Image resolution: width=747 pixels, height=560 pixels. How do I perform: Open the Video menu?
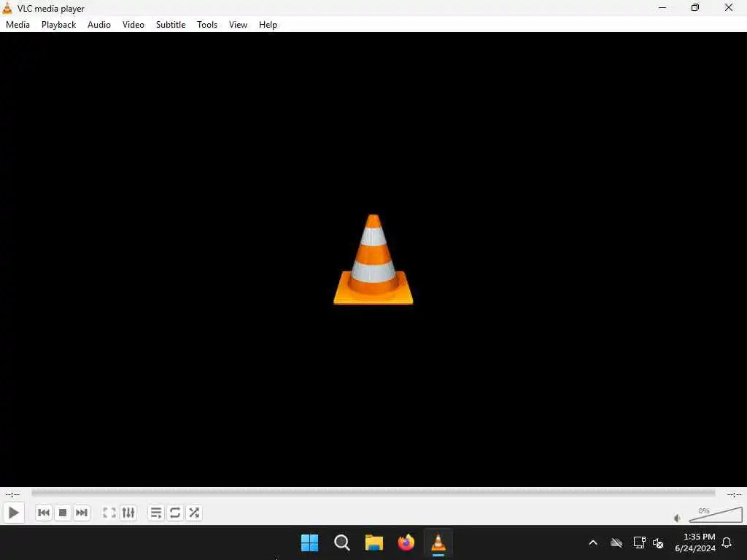tap(133, 25)
